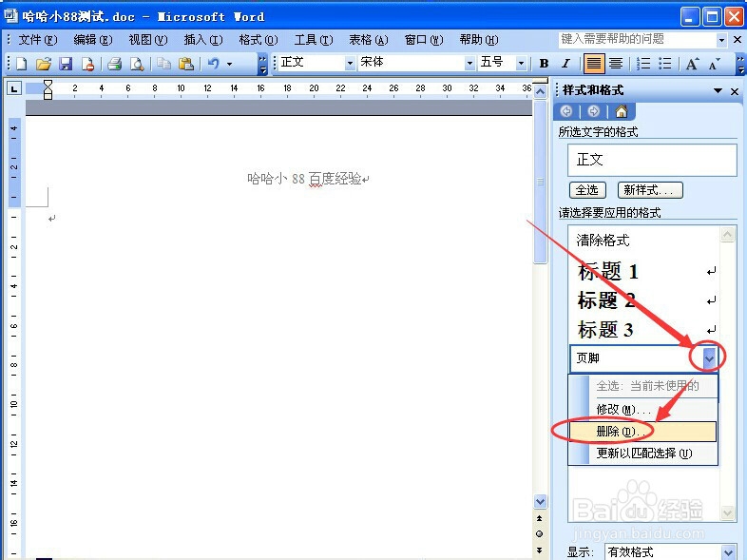Click the tab stop selector on ruler
Viewport: 747px width, 560px height.
pyautogui.click(x=14, y=88)
